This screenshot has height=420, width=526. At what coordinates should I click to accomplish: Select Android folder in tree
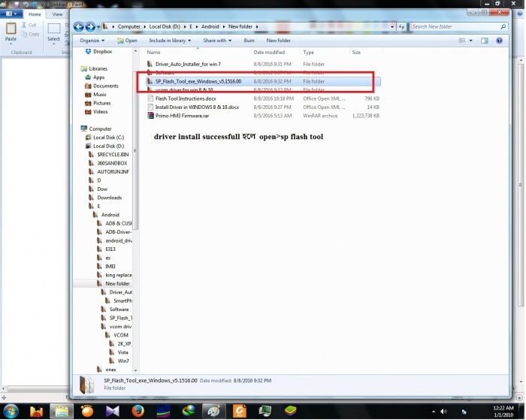107,215
